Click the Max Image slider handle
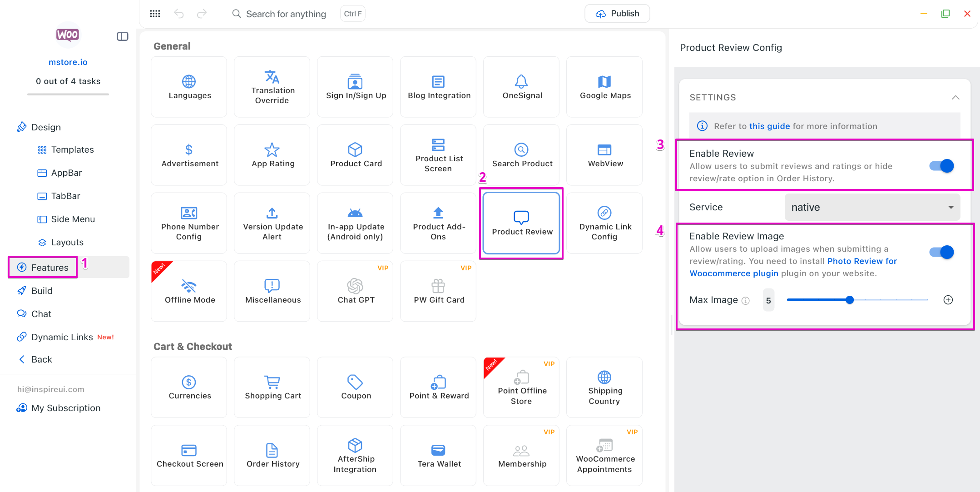 (850, 300)
